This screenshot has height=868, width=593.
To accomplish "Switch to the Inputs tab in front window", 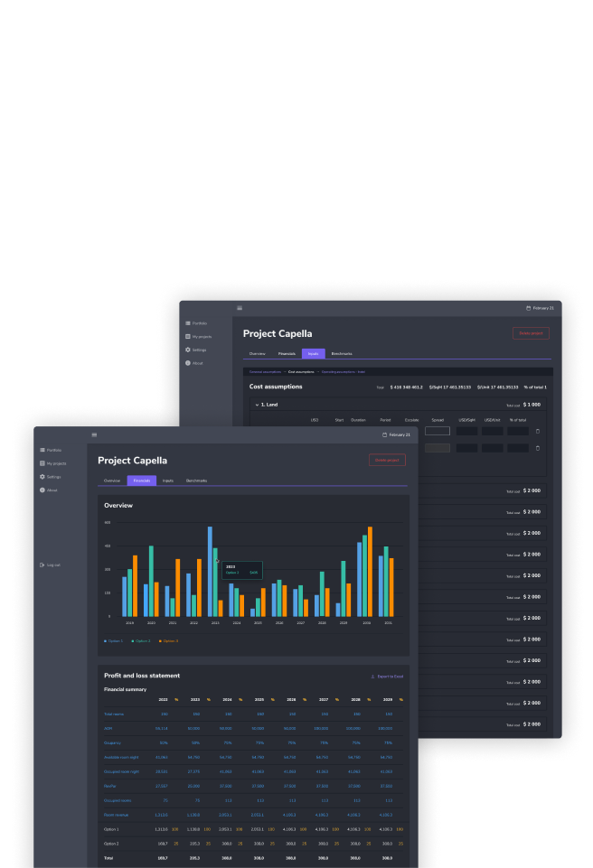I will pyautogui.click(x=168, y=481).
